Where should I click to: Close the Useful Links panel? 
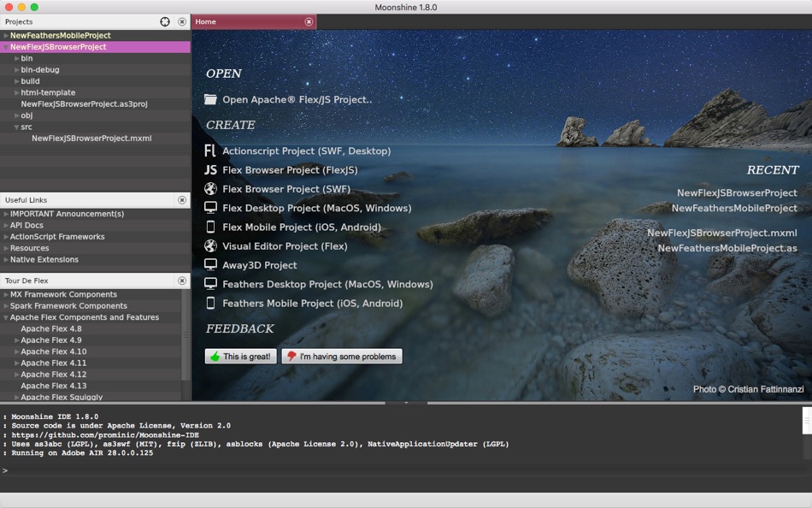coord(182,200)
